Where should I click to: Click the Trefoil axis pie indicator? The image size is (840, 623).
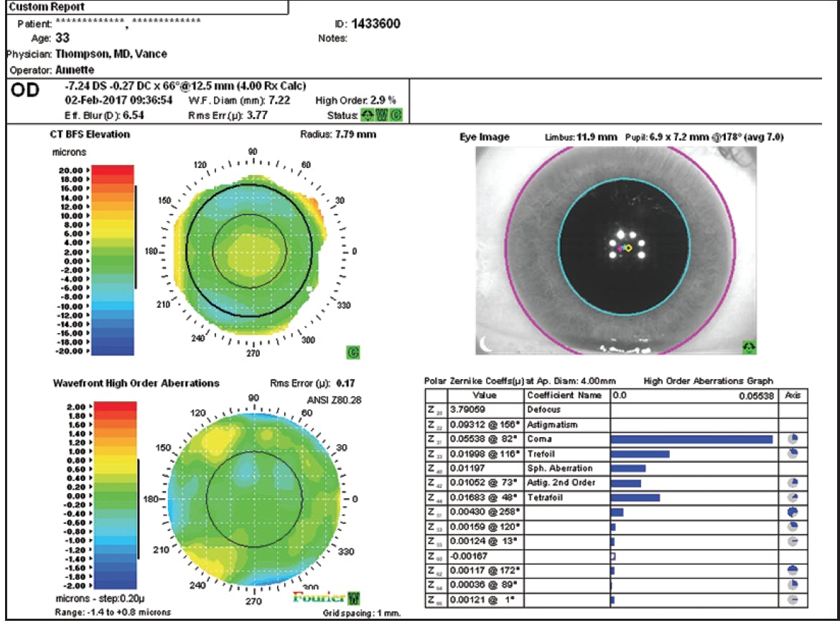coord(793,454)
